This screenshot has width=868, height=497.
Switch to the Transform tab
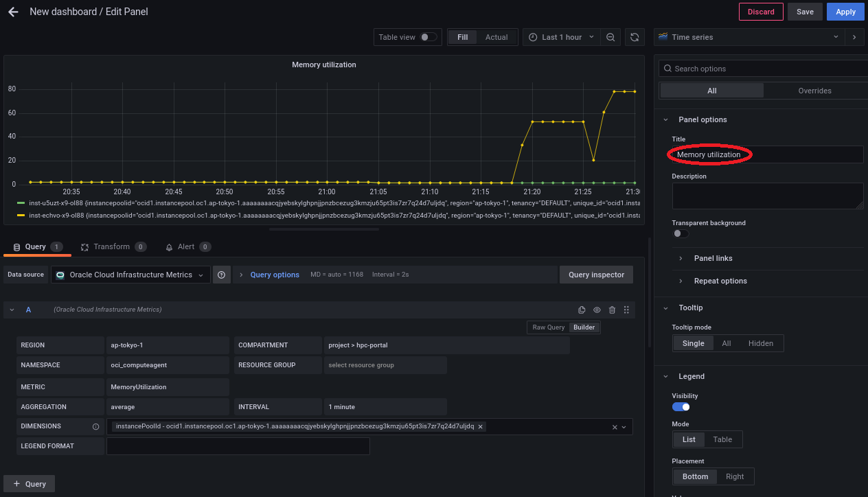(111, 246)
